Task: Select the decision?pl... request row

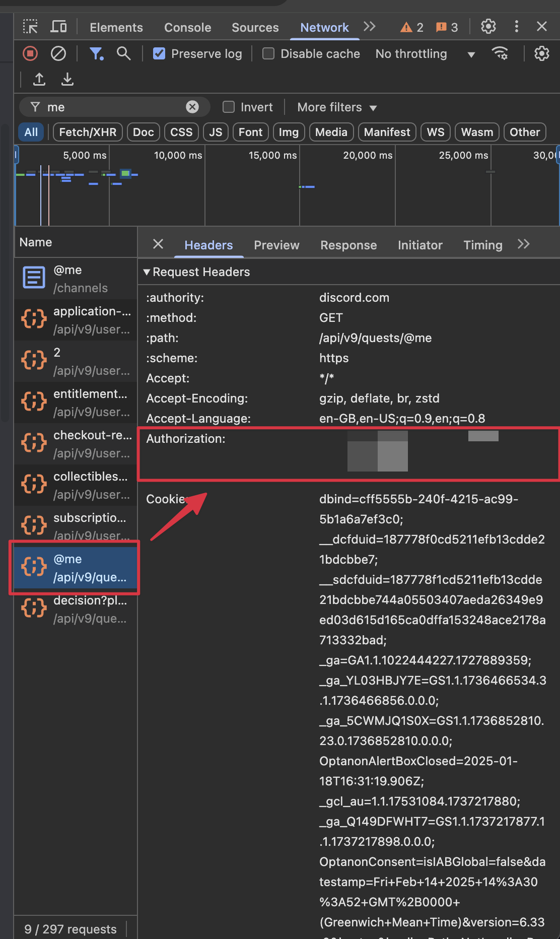Action: pyautogui.click(x=76, y=609)
